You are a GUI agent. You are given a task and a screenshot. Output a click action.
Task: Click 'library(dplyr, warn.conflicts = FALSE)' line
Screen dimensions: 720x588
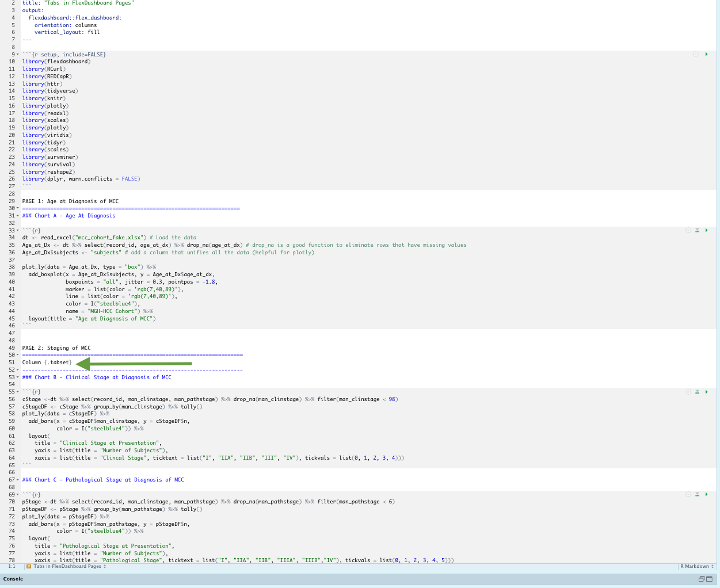click(x=81, y=179)
